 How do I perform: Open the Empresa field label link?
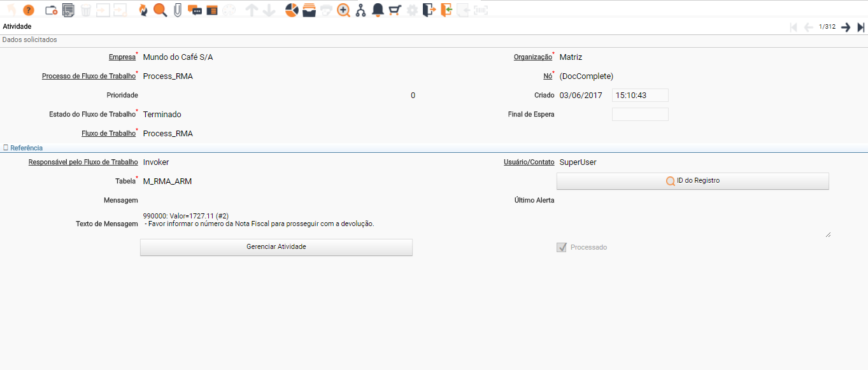click(122, 57)
